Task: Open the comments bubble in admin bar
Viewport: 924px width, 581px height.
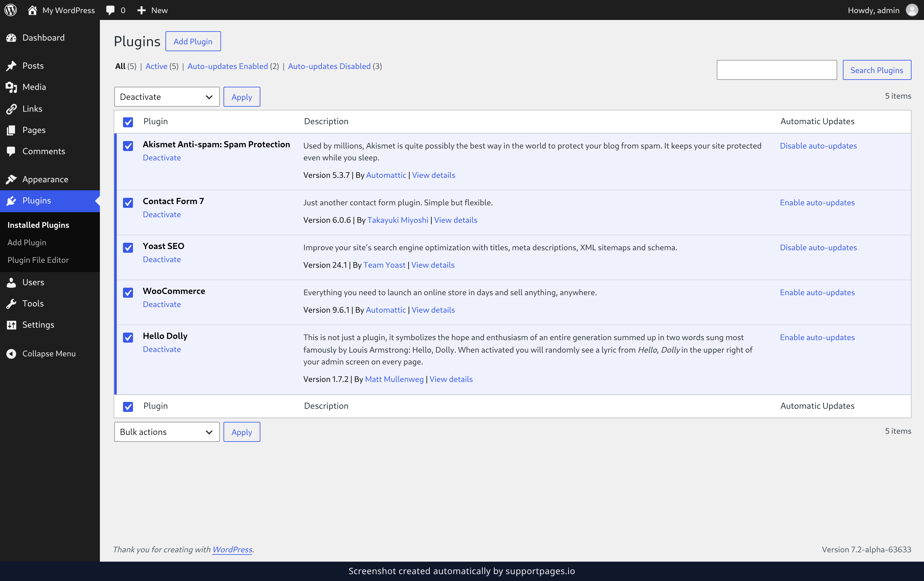Action: pos(110,10)
